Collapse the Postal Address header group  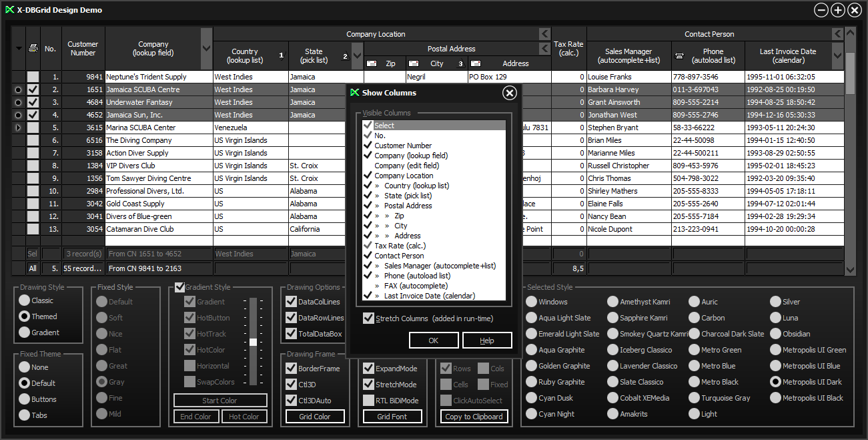point(544,49)
